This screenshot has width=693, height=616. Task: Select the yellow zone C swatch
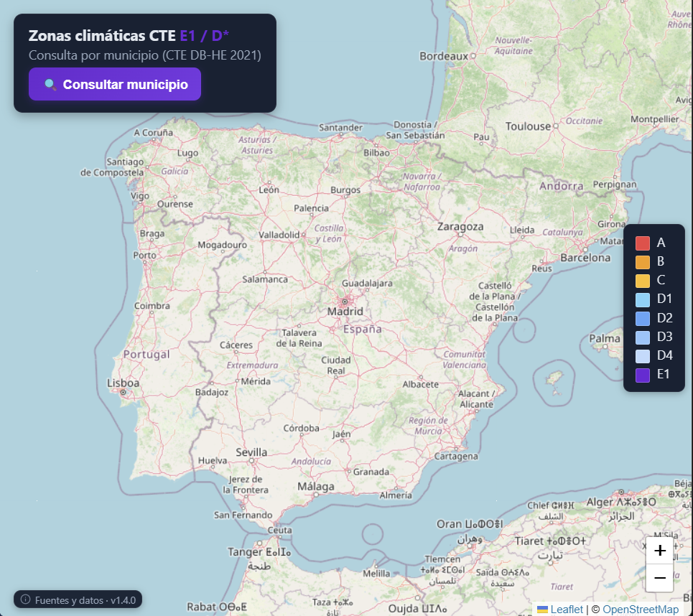[x=643, y=281]
